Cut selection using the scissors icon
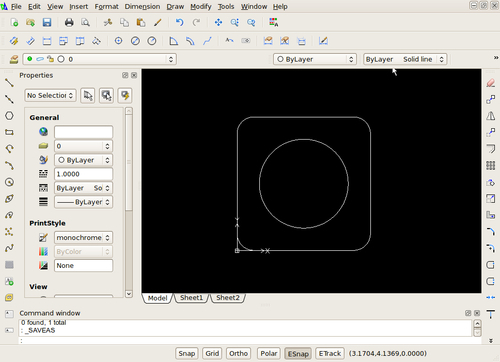This screenshot has height=362, width=500. pos(108,22)
